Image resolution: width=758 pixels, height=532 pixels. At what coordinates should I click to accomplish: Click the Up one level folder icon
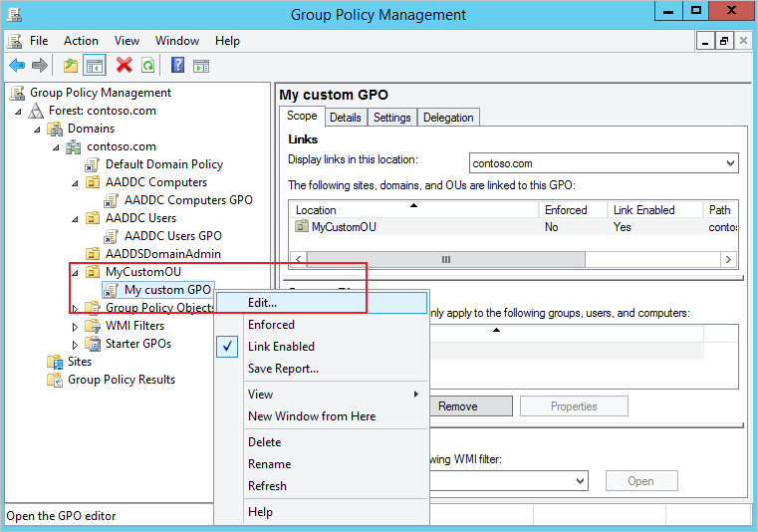[x=71, y=65]
